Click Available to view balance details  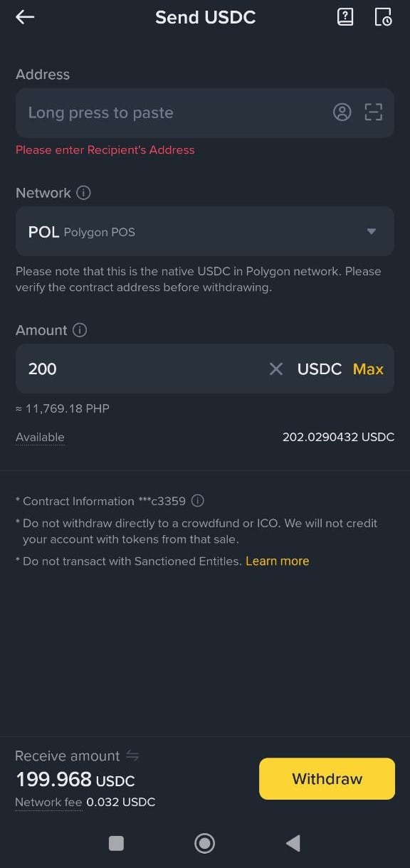tap(39, 437)
